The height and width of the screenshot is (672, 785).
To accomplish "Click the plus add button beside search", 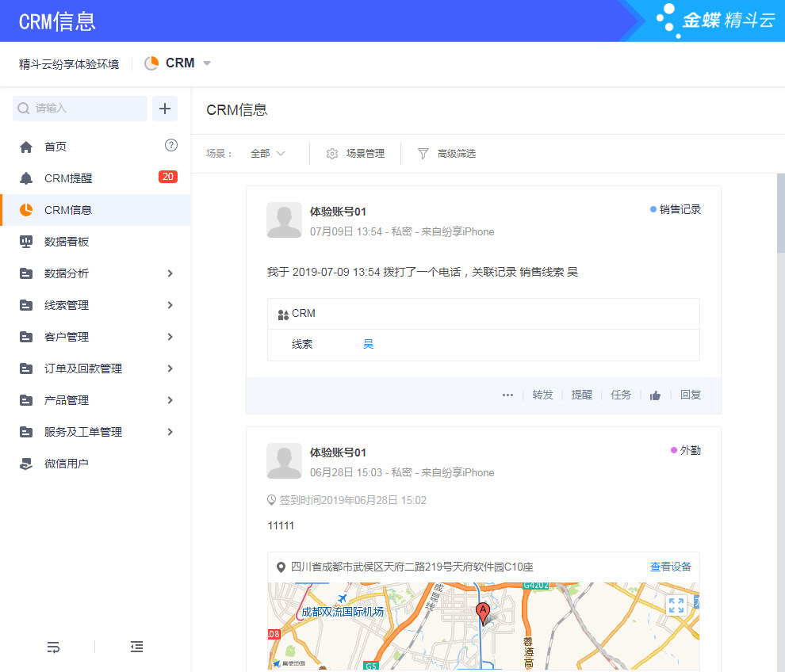I will [165, 109].
